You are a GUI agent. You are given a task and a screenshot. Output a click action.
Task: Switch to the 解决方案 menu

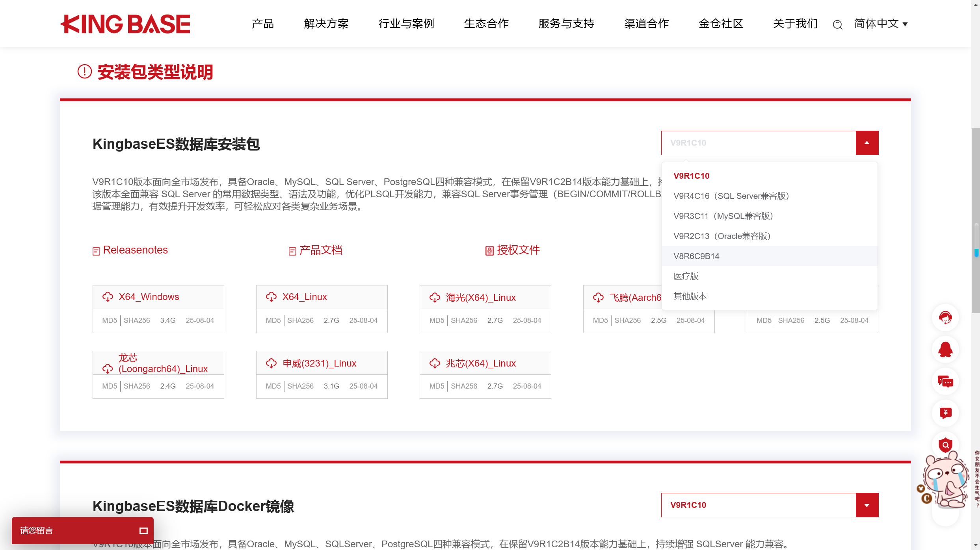(326, 24)
